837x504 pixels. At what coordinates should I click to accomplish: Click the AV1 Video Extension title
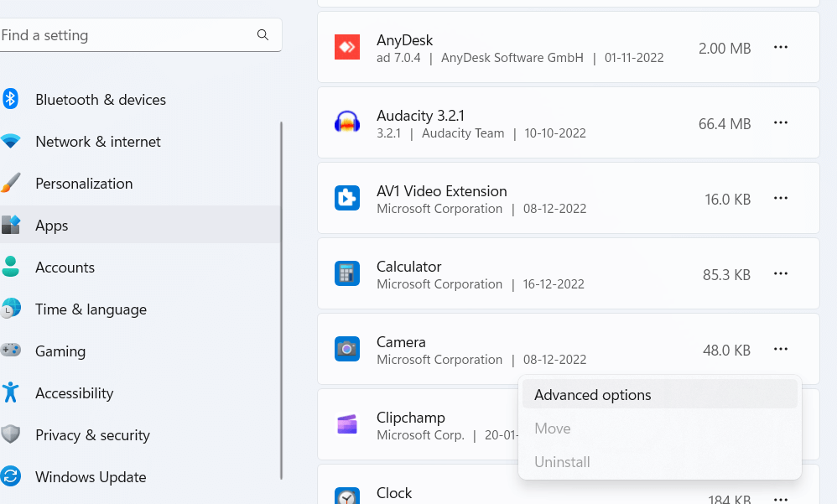coord(442,190)
